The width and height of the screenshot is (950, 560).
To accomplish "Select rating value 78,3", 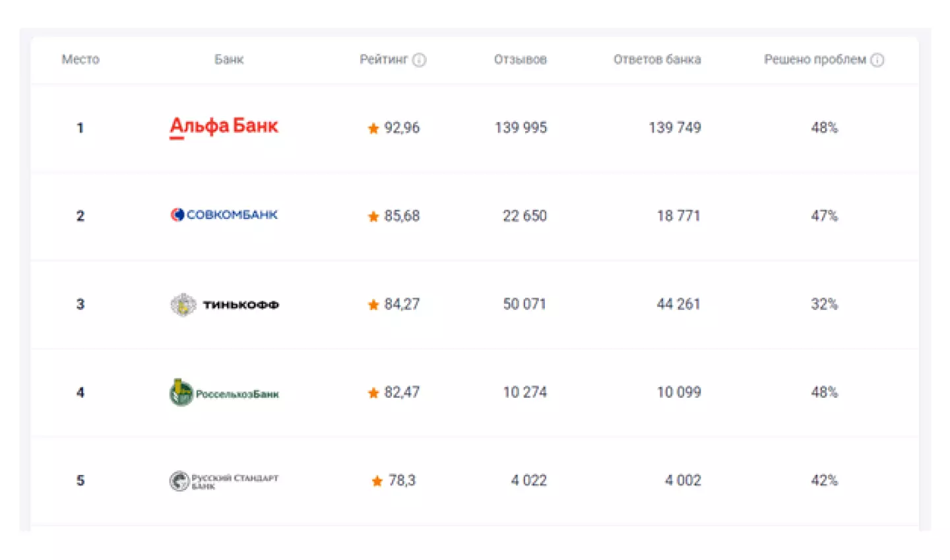I will (402, 480).
